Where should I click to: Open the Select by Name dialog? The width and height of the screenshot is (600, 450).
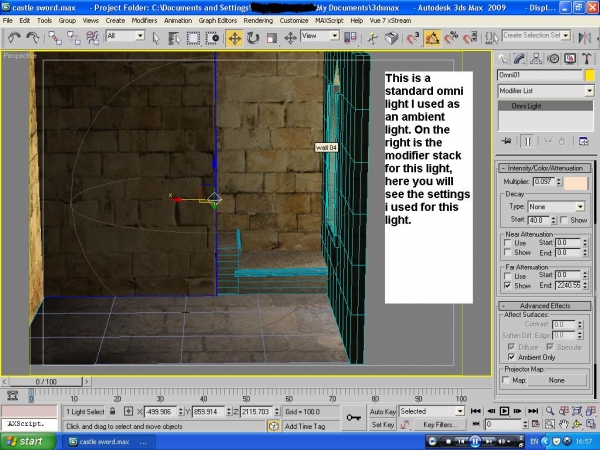pos(174,38)
